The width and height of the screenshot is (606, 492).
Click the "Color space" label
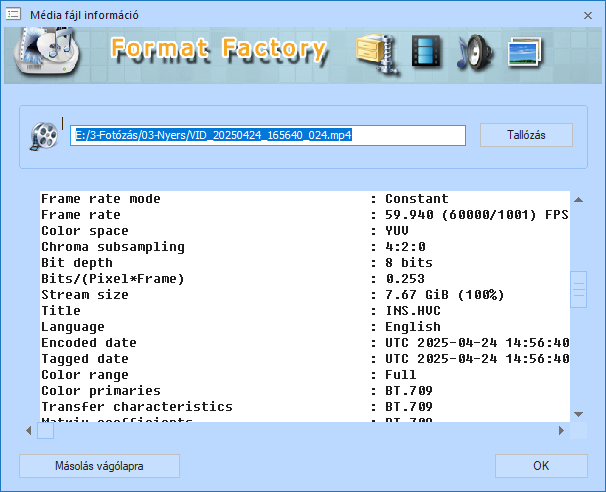[85, 231]
